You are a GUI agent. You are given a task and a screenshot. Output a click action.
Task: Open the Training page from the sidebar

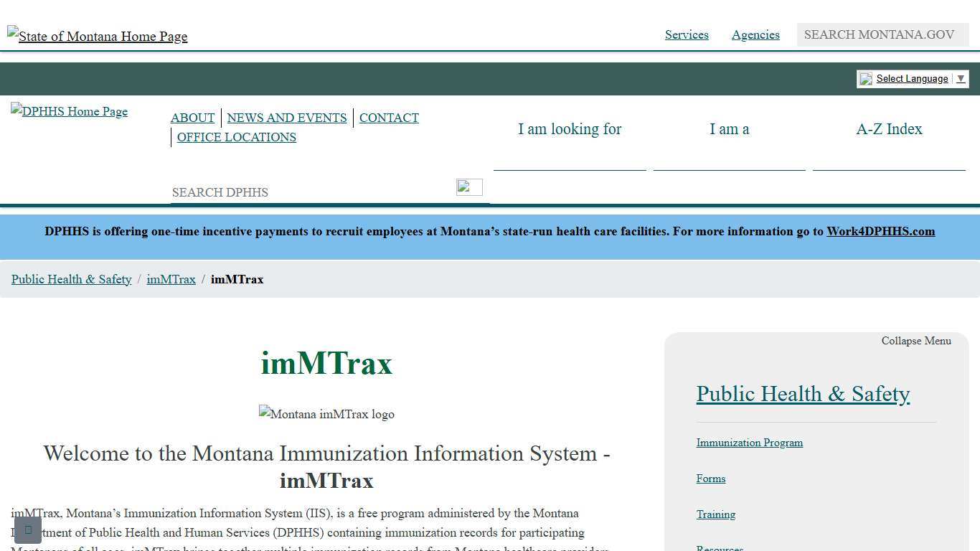(x=716, y=514)
